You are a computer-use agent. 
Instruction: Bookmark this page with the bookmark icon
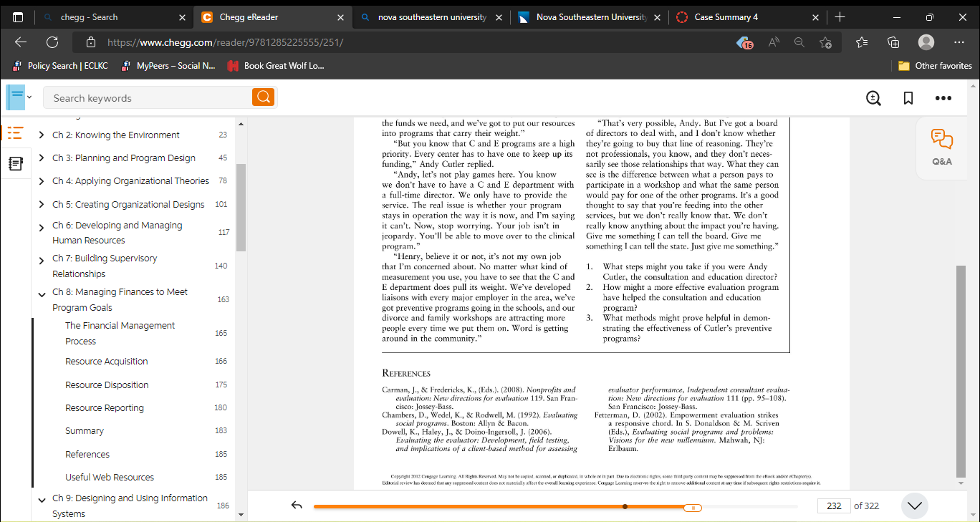(x=908, y=98)
